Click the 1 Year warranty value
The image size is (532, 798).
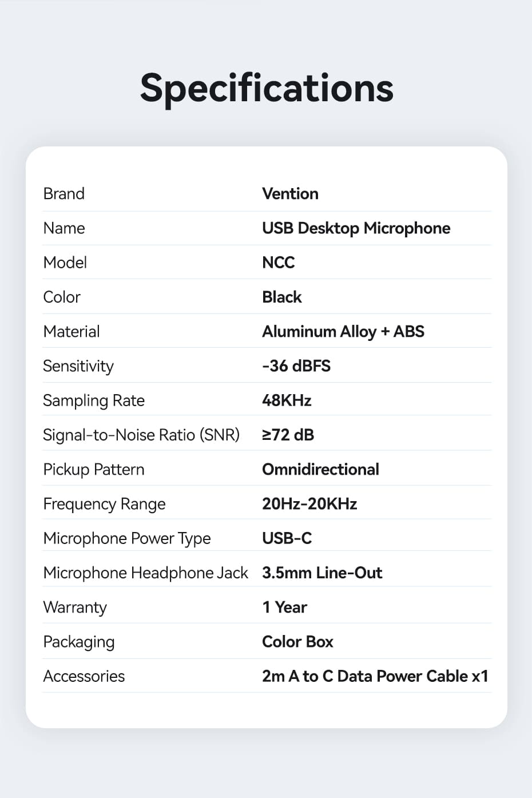(x=285, y=608)
